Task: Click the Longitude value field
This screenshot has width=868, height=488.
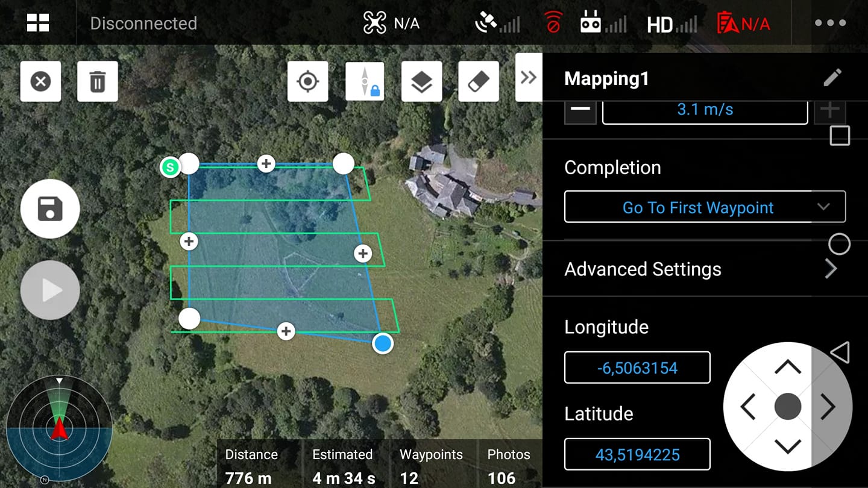Action: (637, 368)
